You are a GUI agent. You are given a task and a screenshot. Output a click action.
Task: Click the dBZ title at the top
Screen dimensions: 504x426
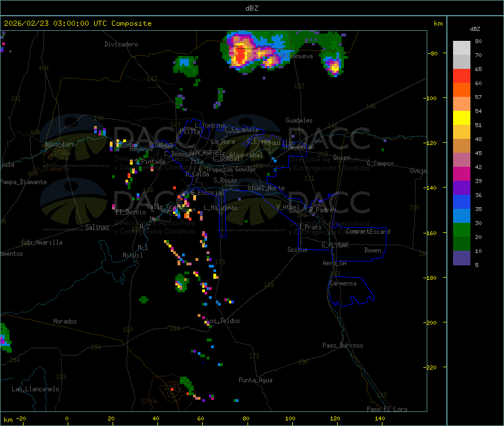(251, 8)
